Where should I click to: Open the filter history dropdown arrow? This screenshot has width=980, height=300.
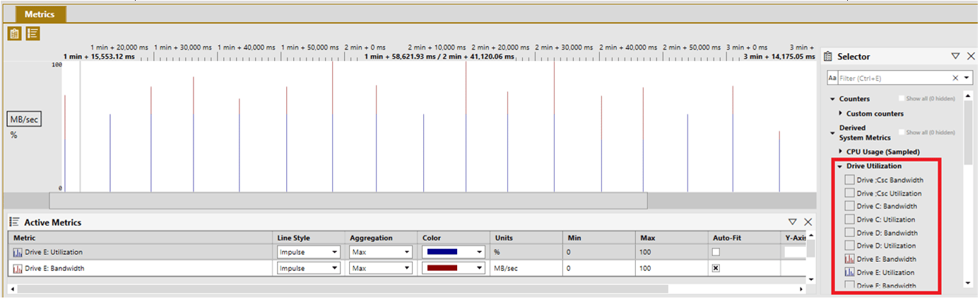pyautogui.click(x=967, y=78)
